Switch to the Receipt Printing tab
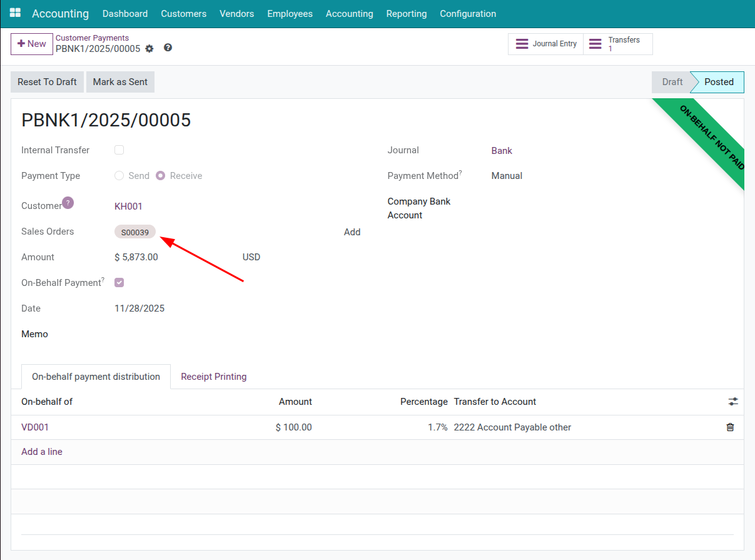 [213, 377]
